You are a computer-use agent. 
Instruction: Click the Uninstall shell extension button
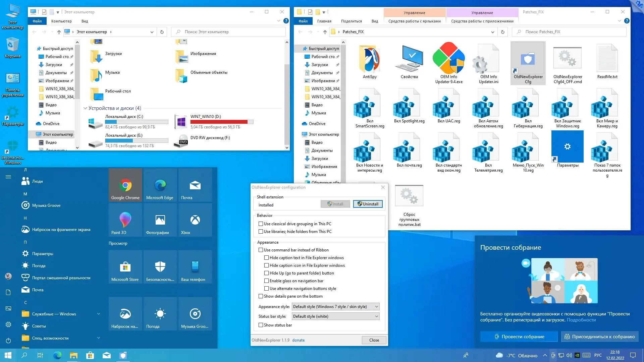click(x=368, y=204)
